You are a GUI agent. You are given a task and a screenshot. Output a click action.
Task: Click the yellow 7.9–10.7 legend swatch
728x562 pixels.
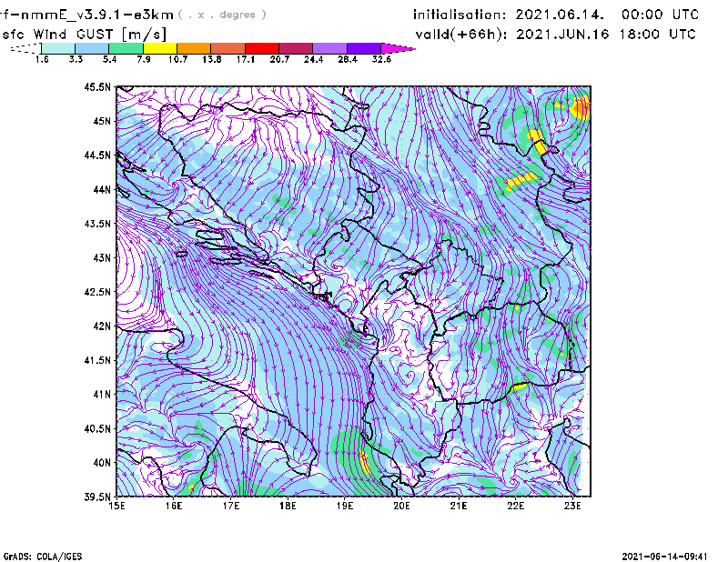[160, 48]
